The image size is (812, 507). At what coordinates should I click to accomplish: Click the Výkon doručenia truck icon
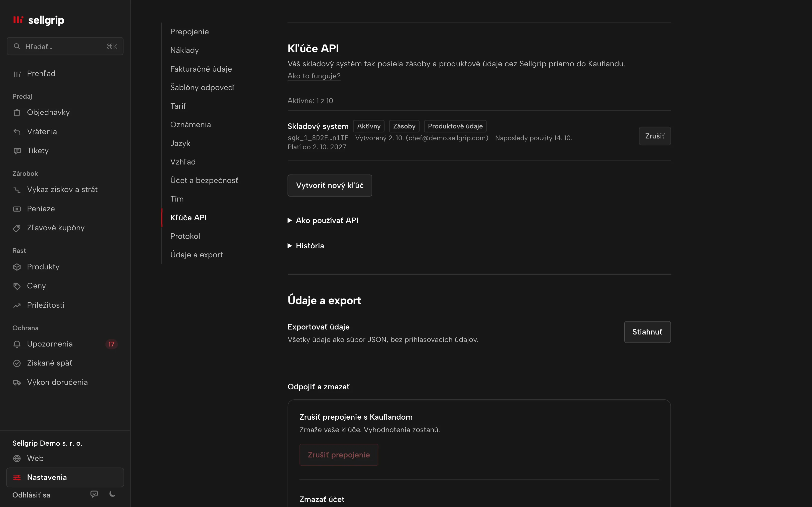coord(17,382)
